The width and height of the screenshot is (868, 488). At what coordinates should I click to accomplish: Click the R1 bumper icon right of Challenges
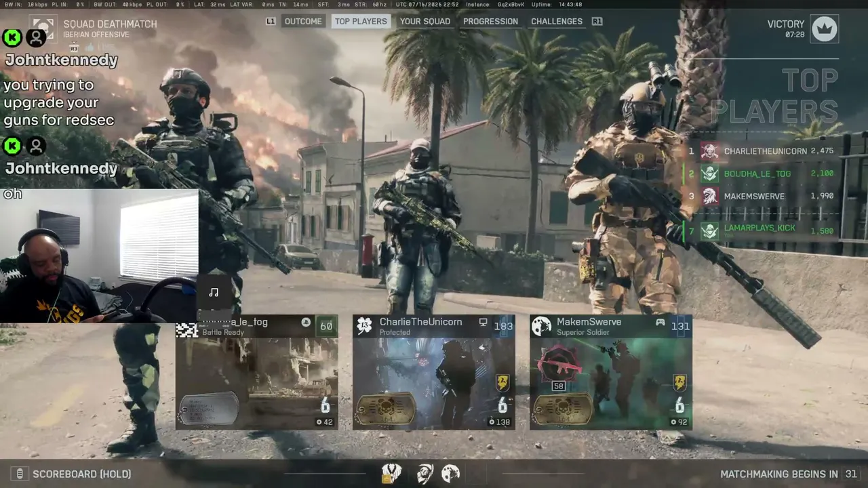pyautogui.click(x=597, y=21)
